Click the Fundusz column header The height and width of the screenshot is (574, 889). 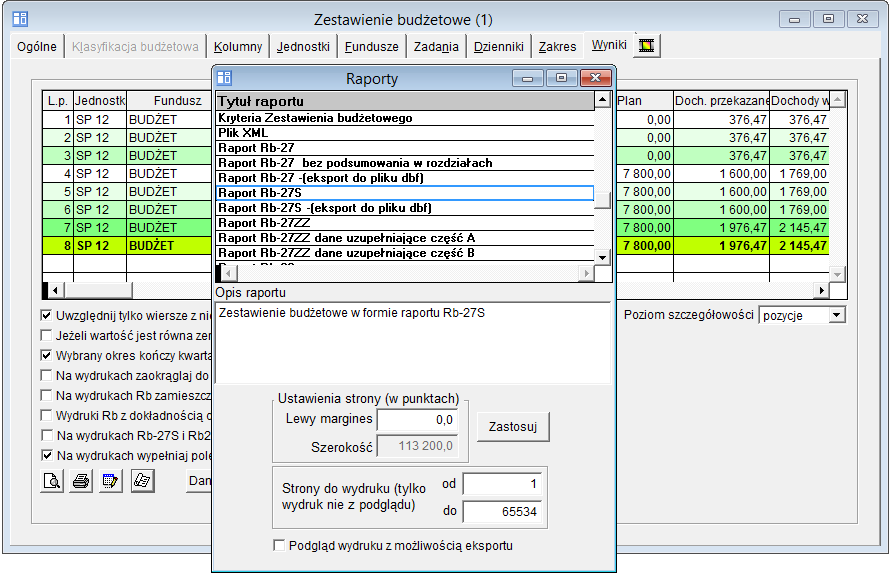[169, 100]
